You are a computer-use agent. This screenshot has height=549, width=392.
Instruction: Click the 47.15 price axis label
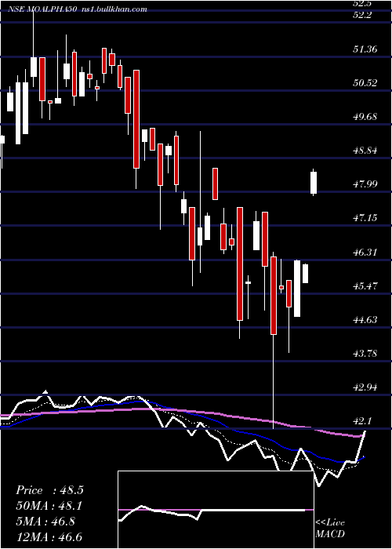pyautogui.click(x=365, y=218)
